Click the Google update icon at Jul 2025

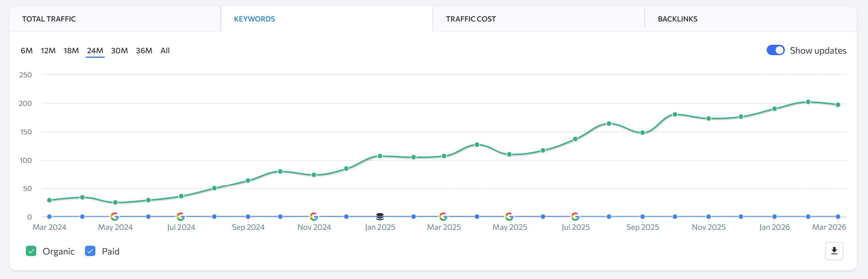(575, 216)
